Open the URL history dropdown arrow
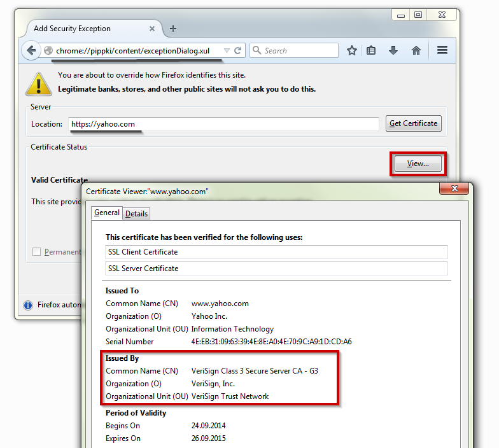The width and height of the screenshot is (499, 448). (x=227, y=51)
